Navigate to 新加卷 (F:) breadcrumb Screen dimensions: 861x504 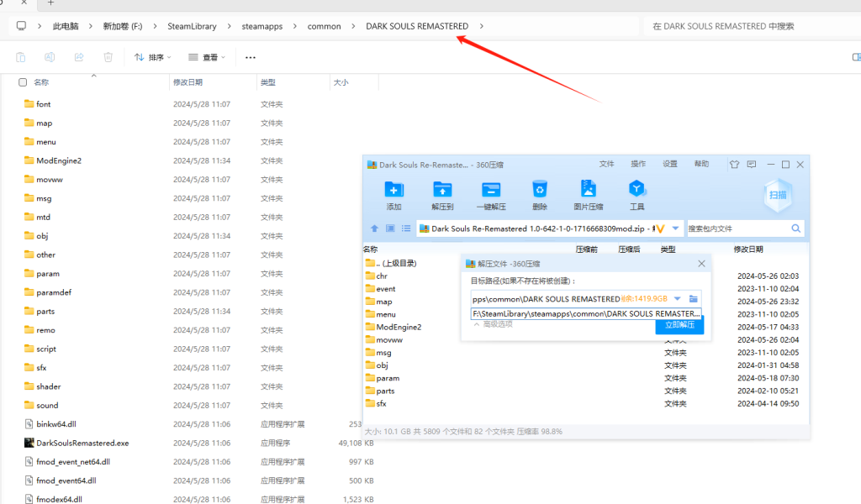pos(123,26)
